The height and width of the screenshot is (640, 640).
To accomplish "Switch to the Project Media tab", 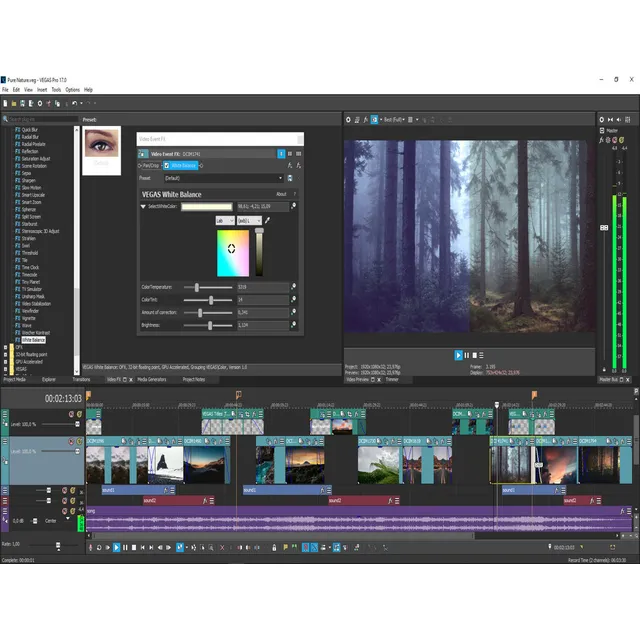I will coord(14,380).
